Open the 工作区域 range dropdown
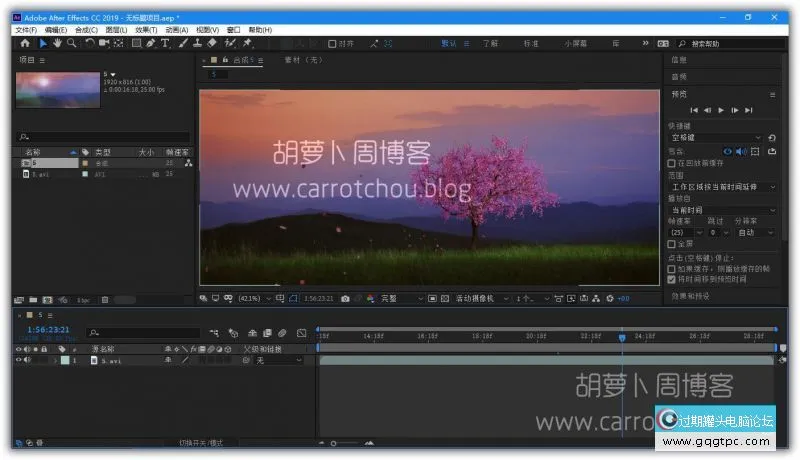This screenshot has width=800, height=460. (x=723, y=187)
